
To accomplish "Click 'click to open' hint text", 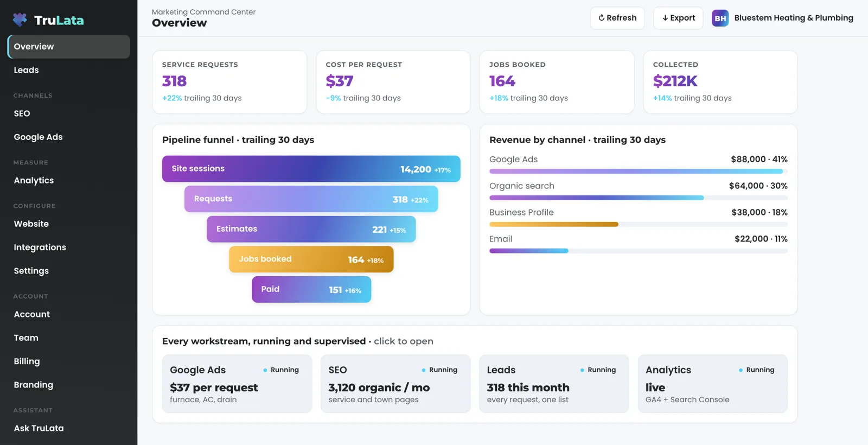I will point(403,341).
